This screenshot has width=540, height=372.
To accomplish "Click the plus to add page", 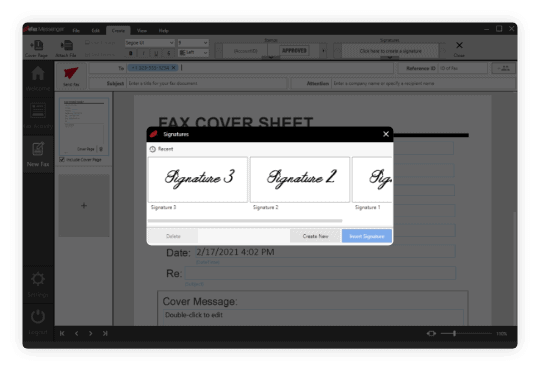I will click(x=84, y=206).
